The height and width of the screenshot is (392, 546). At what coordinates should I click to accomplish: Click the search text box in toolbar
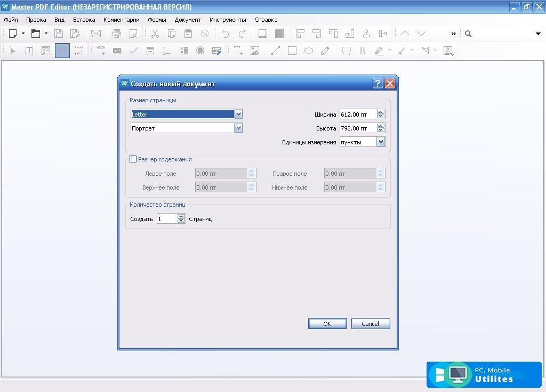click(x=503, y=34)
